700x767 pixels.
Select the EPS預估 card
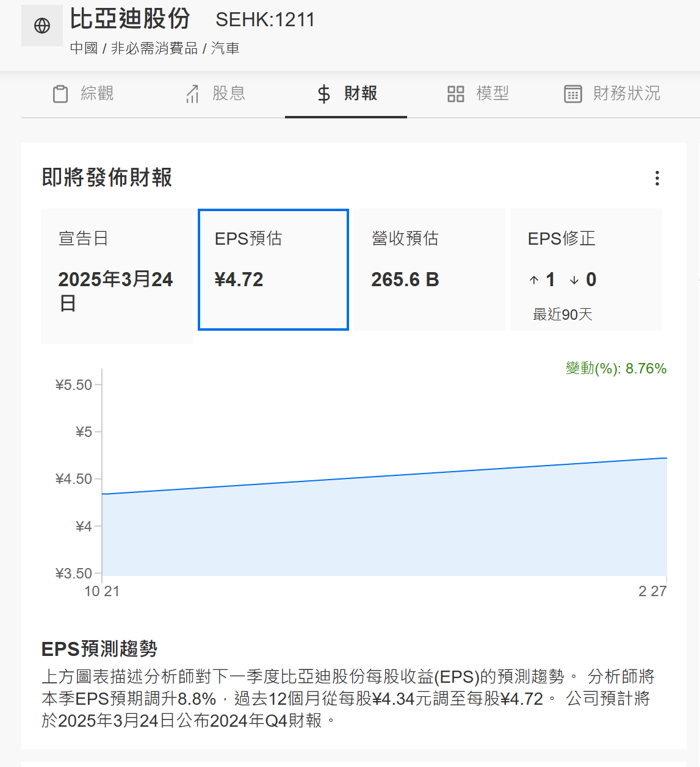point(273,270)
